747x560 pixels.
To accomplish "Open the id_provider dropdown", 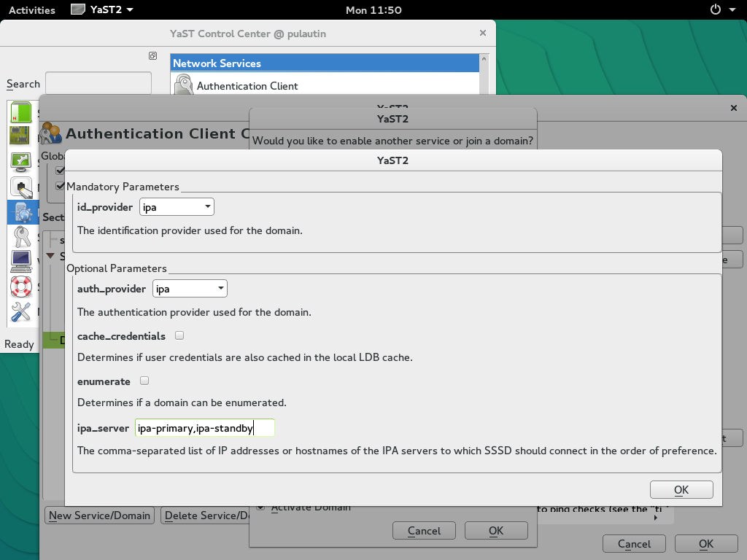I will pyautogui.click(x=177, y=206).
